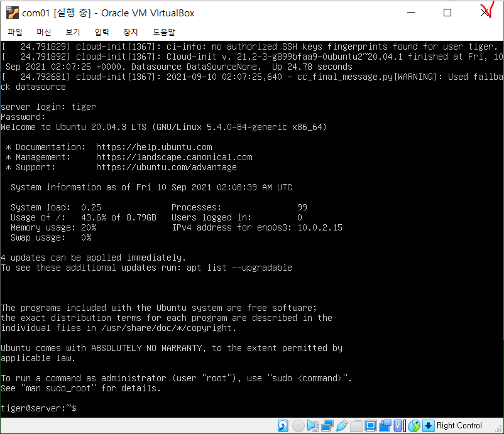Click the 'System information as of Fri 10 Sep 2021' line

point(151,187)
